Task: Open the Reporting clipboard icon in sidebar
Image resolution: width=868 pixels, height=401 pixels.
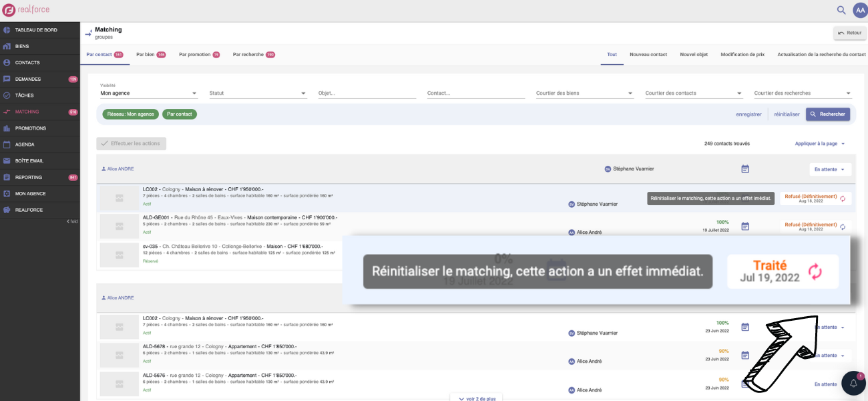Action: [7, 177]
